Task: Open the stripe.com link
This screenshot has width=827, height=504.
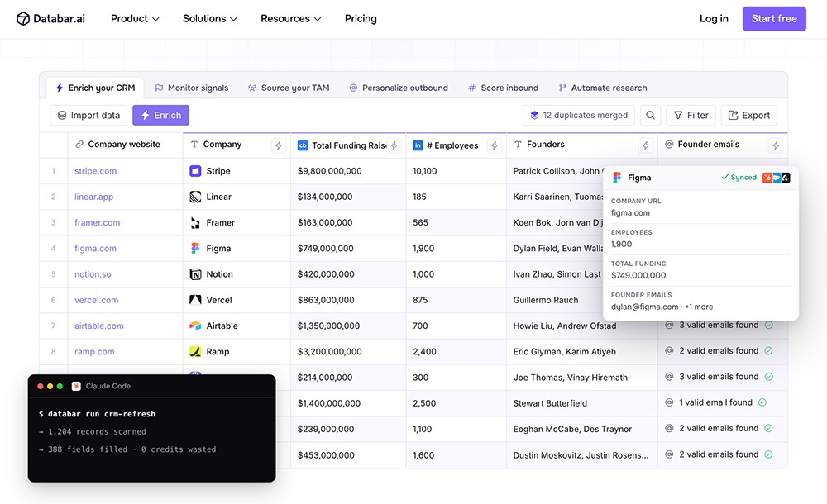Action: tap(95, 171)
